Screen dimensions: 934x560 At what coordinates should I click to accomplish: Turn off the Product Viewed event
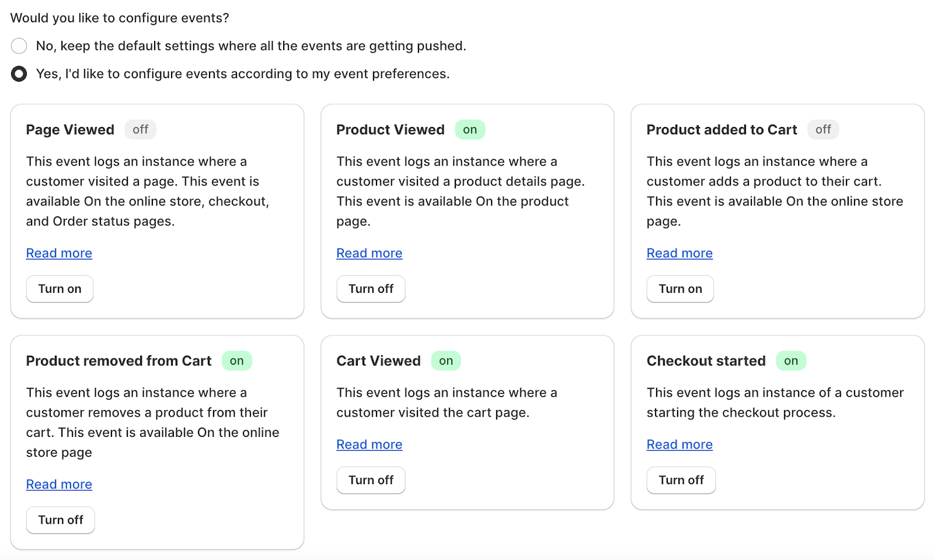[371, 289]
